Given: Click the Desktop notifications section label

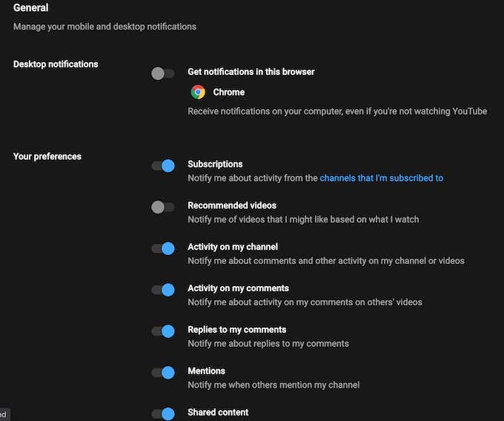Looking at the screenshot, I should [x=56, y=64].
